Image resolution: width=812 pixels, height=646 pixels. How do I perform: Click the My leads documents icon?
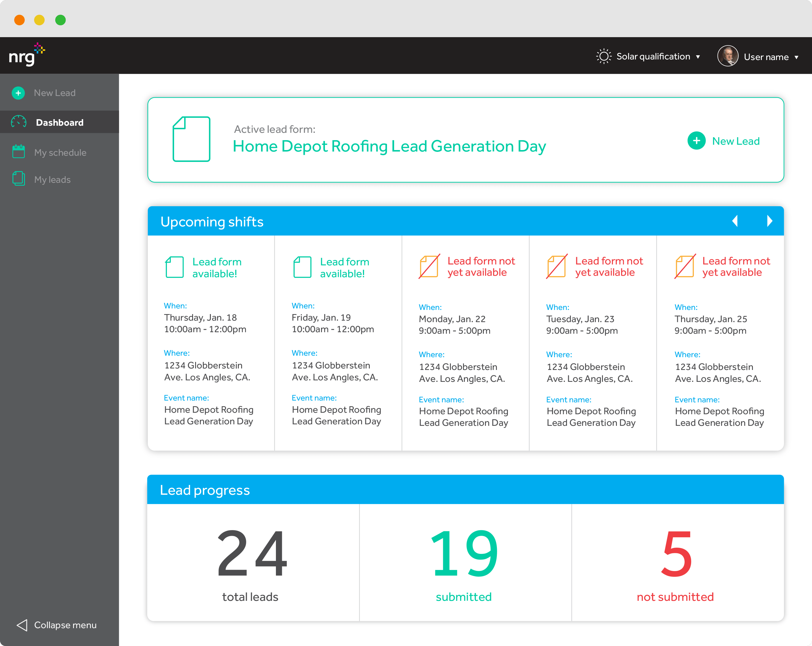[x=18, y=179]
